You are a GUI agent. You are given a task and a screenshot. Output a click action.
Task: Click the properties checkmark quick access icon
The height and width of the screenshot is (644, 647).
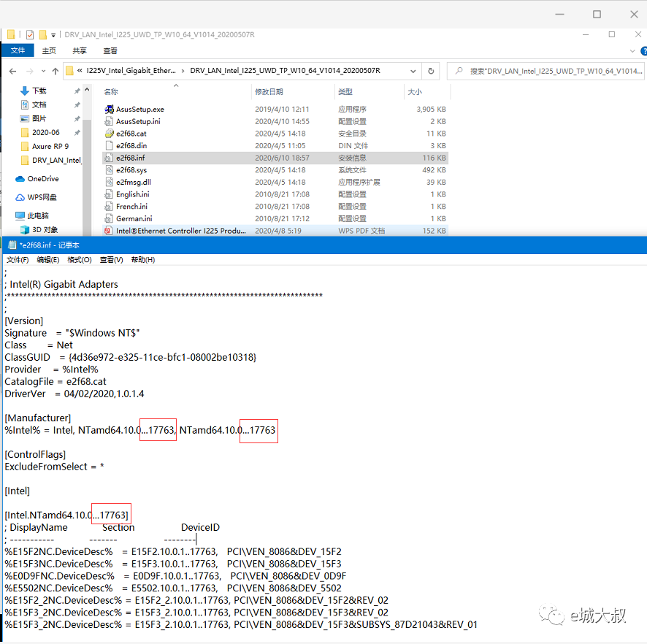(30, 34)
